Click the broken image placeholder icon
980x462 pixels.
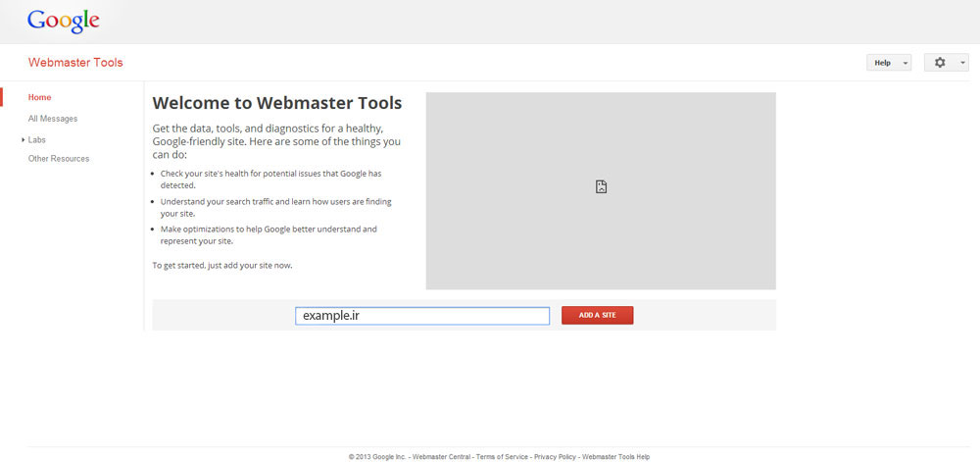(601, 186)
